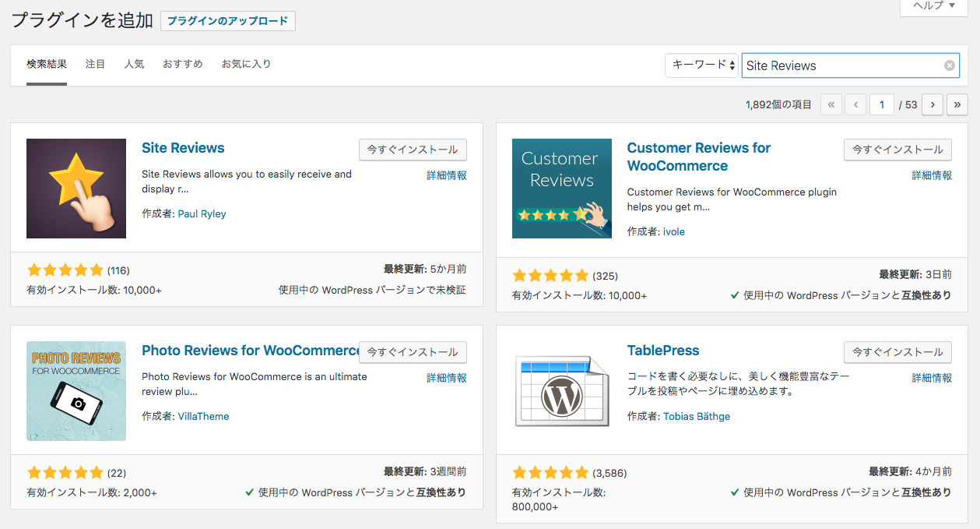Click the current page number field
The image size is (980, 529).
(x=881, y=104)
